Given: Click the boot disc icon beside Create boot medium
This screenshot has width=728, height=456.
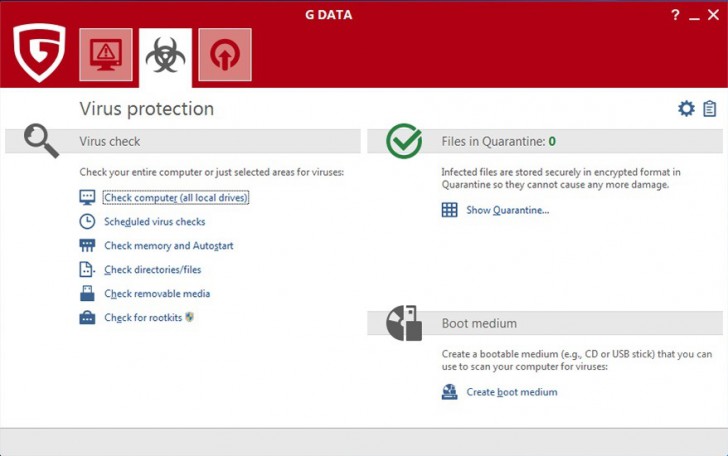Looking at the screenshot, I should click(x=449, y=392).
